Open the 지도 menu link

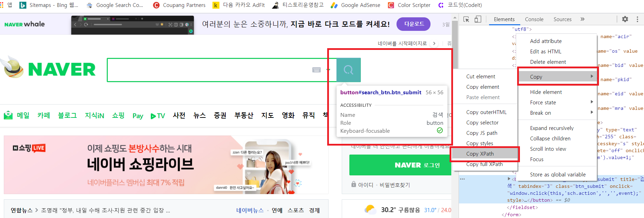(268, 115)
